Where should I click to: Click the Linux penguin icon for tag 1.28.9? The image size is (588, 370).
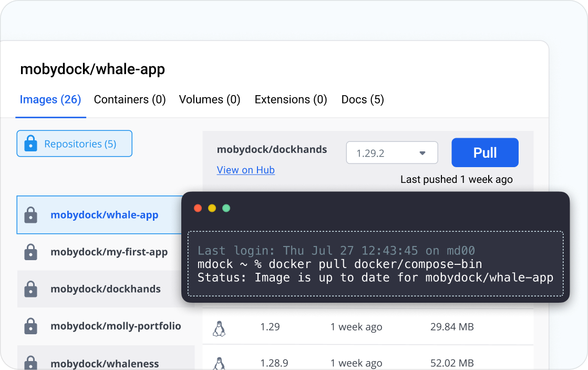219,363
